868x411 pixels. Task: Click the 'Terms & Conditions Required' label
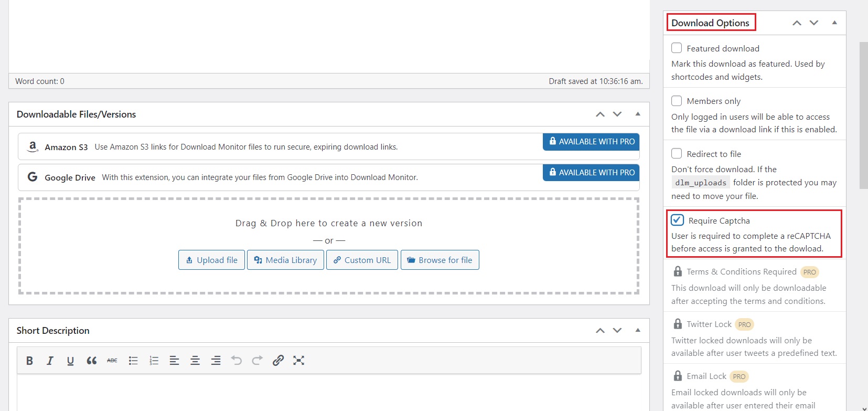tap(742, 272)
